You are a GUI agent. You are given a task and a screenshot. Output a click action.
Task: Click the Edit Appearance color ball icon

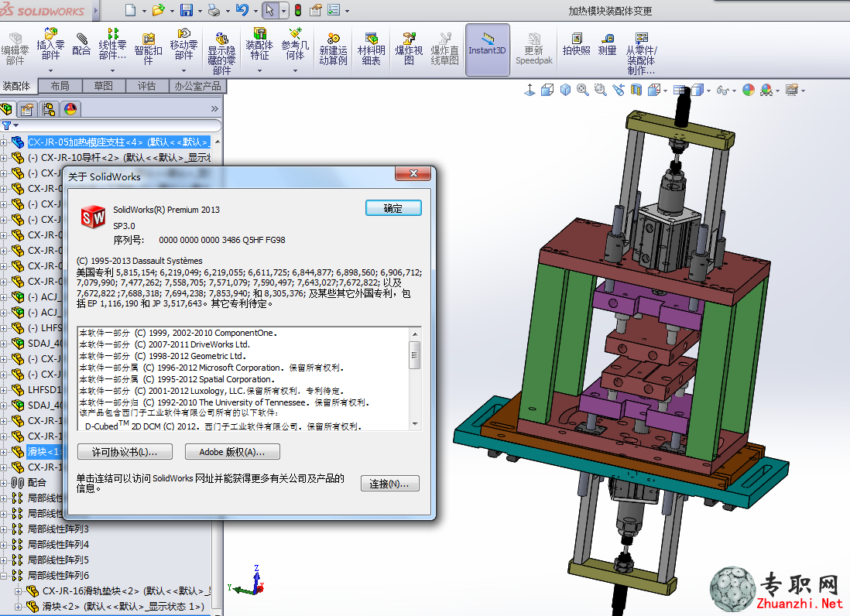point(749,90)
